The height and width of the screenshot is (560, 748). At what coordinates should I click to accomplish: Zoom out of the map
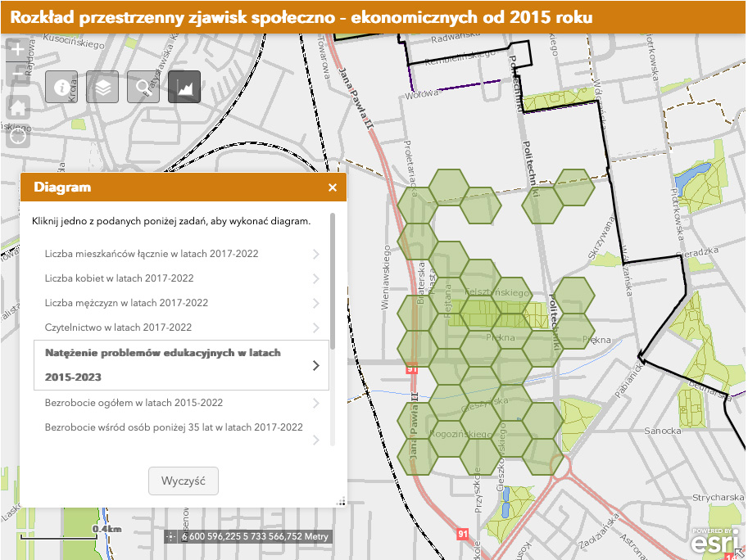[18, 75]
